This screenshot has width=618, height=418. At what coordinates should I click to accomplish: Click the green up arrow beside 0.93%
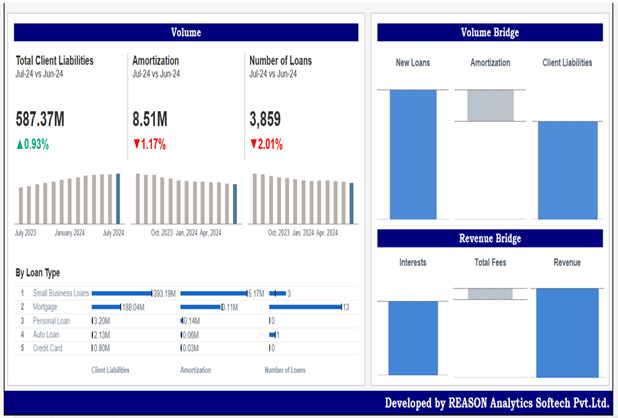(x=20, y=146)
